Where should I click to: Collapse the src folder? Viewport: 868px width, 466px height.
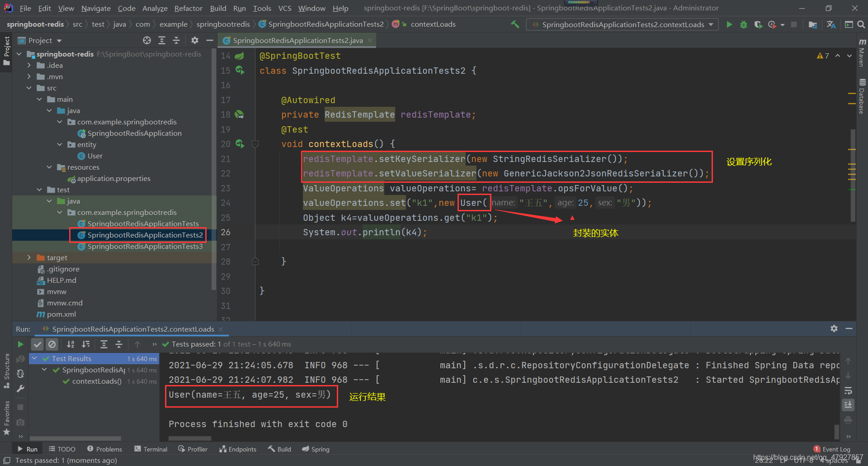[29, 88]
